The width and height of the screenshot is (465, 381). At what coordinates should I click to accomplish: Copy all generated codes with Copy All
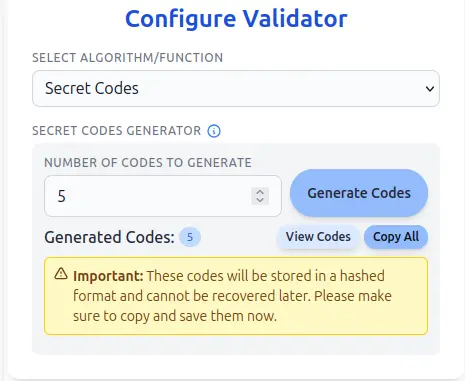pos(396,237)
